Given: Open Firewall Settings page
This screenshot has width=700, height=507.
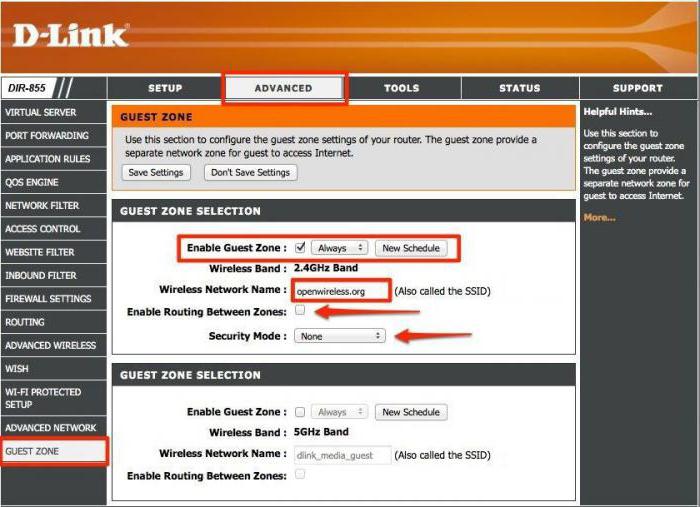Looking at the screenshot, I should [53, 299].
